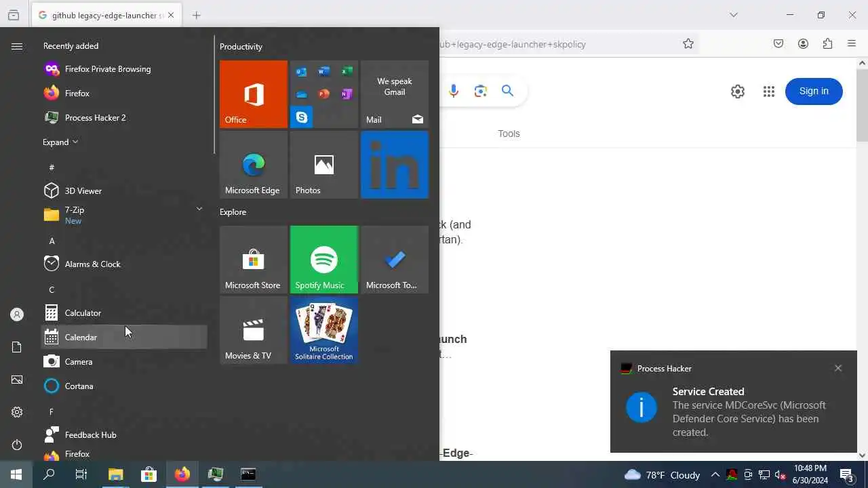The height and width of the screenshot is (488, 868).
Task: Open taskbar Search
Action: pos(49,474)
